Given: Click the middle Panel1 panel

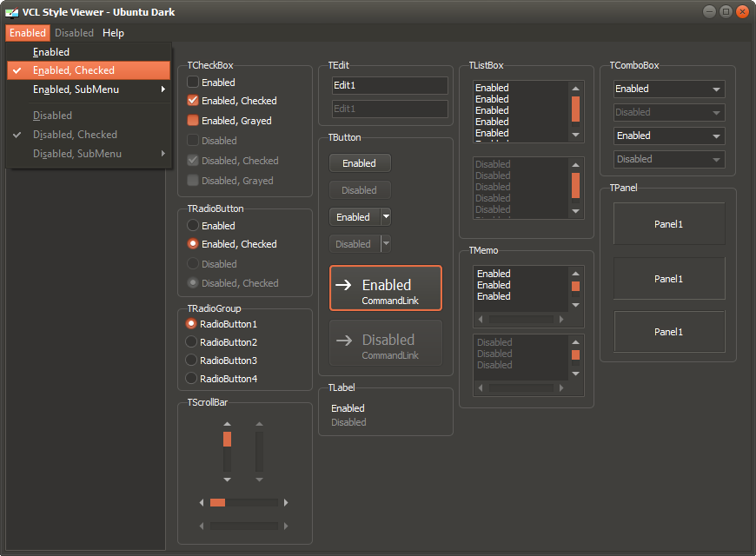Looking at the screenshot, I should [669, 279].
